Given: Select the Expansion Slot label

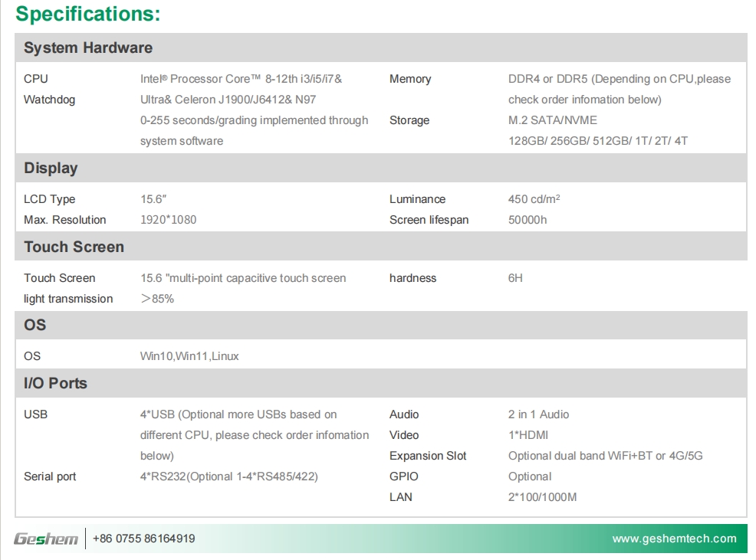Looking at the screenshot, I should pos(428,456).
